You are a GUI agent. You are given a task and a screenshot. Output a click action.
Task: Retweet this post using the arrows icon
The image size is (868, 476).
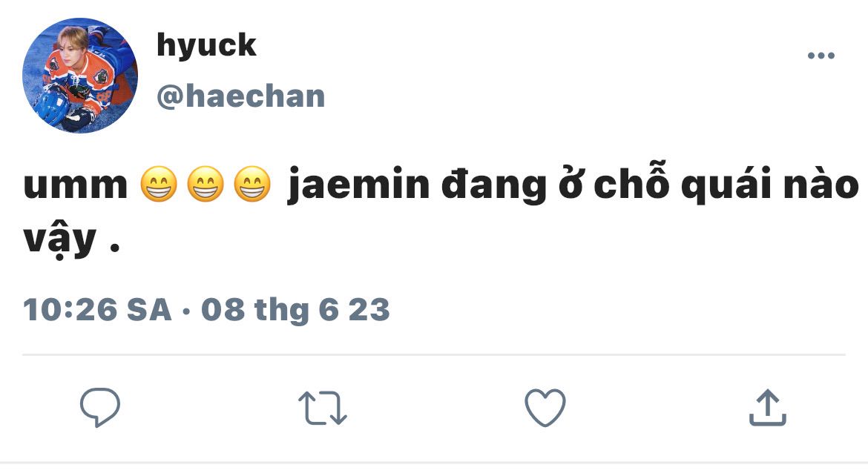(323, 408)
